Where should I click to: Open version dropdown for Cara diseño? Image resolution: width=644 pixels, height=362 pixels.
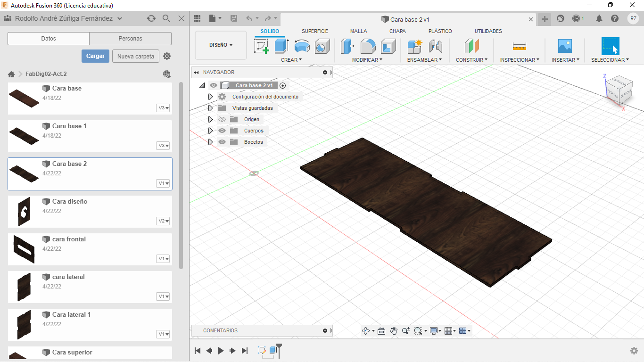(x=163, y=221)
